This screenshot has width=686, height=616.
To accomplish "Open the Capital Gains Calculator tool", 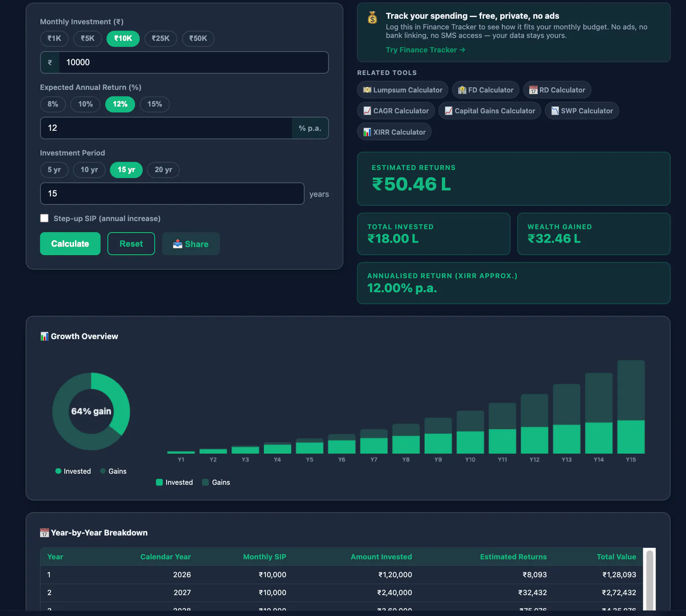I will [490, 111].
